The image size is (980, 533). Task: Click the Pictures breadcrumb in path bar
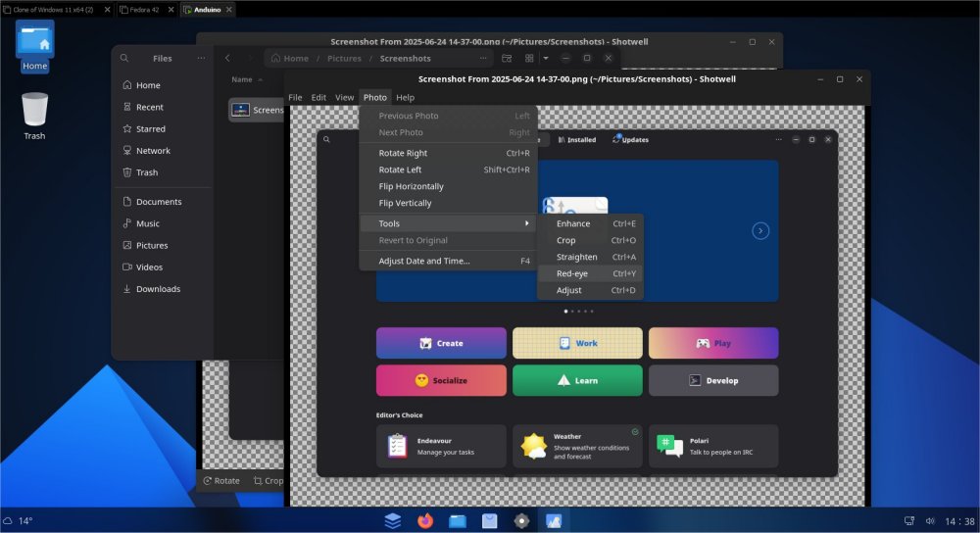tap(344, 59)
